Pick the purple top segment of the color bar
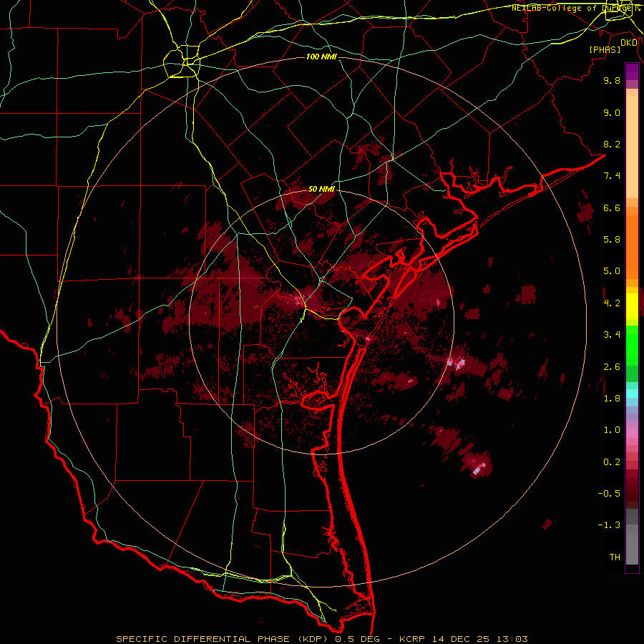Image resolution: width=644 pixels, height=644 pixels. [x=632, y=72]
